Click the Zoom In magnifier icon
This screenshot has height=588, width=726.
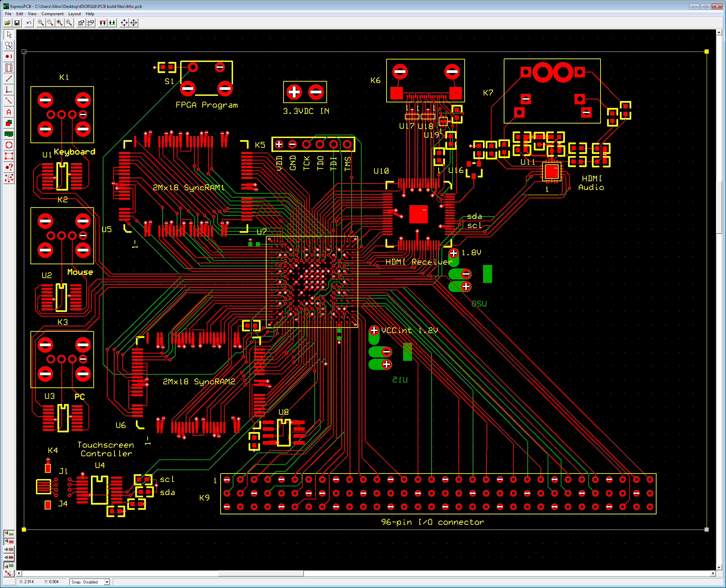click(x=41, y=23)
